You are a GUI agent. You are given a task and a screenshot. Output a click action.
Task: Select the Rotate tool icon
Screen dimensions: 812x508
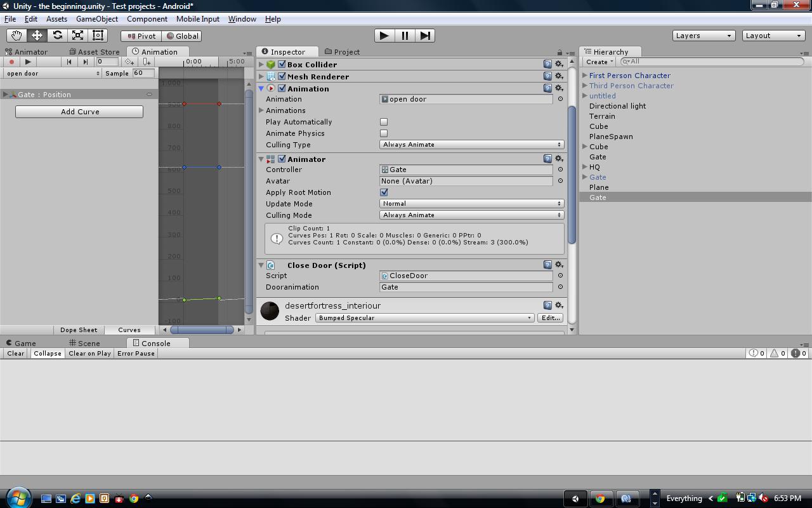click(58, 36)
